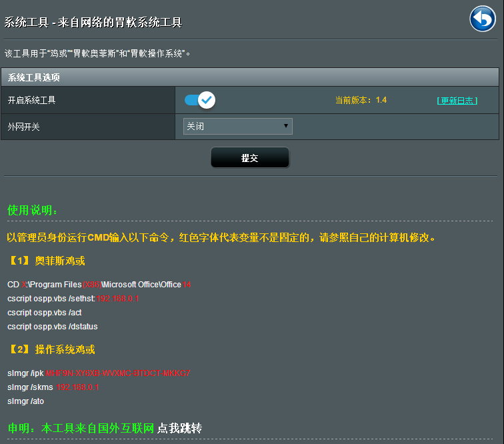Click the 【2】操作系统 section heading
The width and height of the screenshot is (504, 444).
click(x=51, y=349)
